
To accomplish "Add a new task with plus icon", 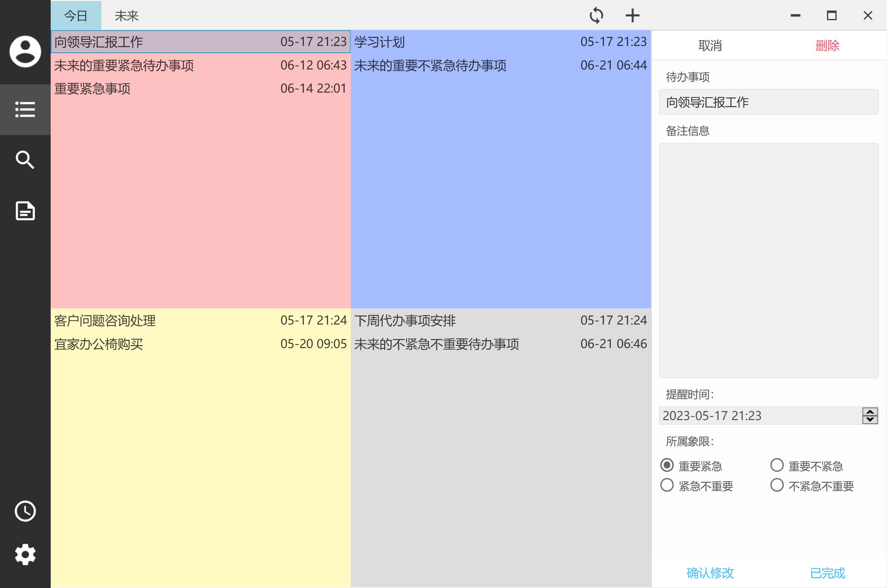I will 632,16.
